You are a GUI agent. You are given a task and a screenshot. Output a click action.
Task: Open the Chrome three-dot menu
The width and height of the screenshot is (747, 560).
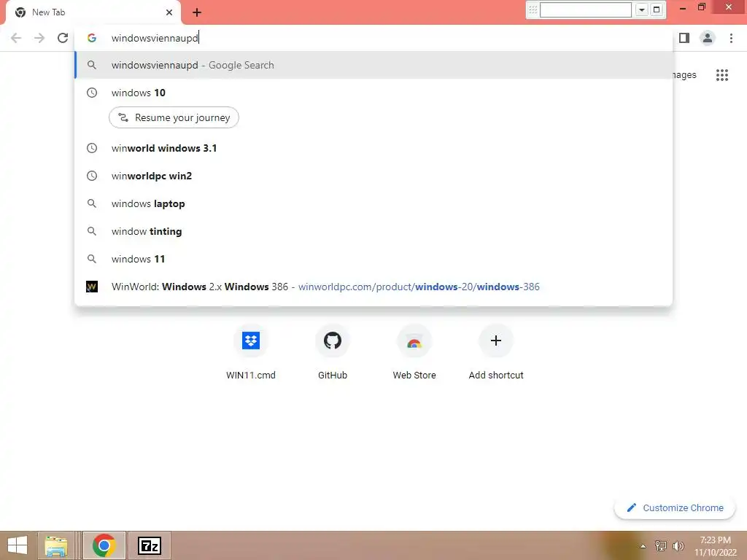[731, 38]
